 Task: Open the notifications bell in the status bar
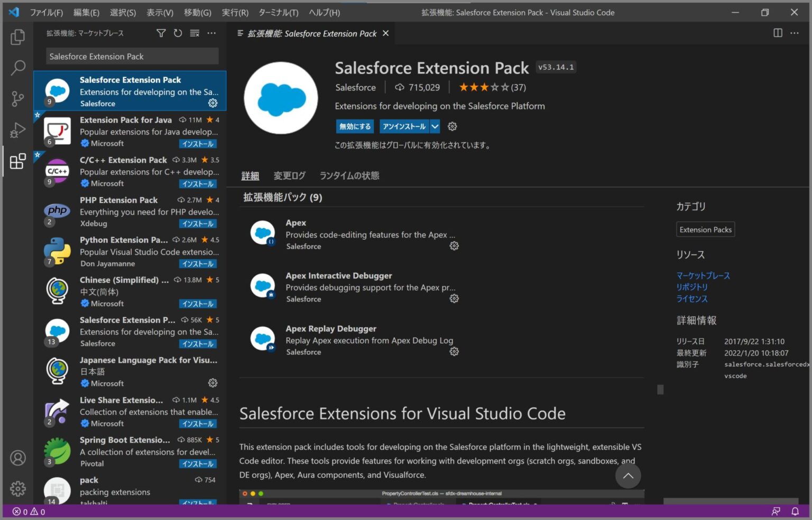coord(796,512)
